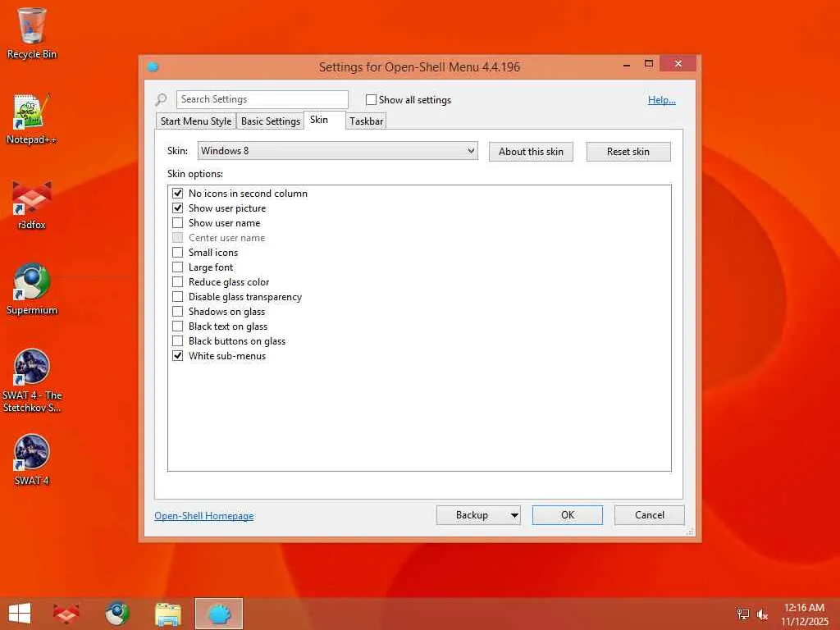Image resolution: width=840 pixels, height=630 pixels.
Task: Click the Open-Shell taskbar button
Action: pyautogui.click(x=218, y=614)
